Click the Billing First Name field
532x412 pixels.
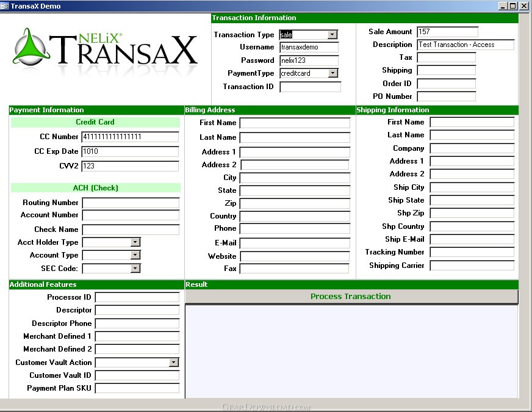[295, 123]
